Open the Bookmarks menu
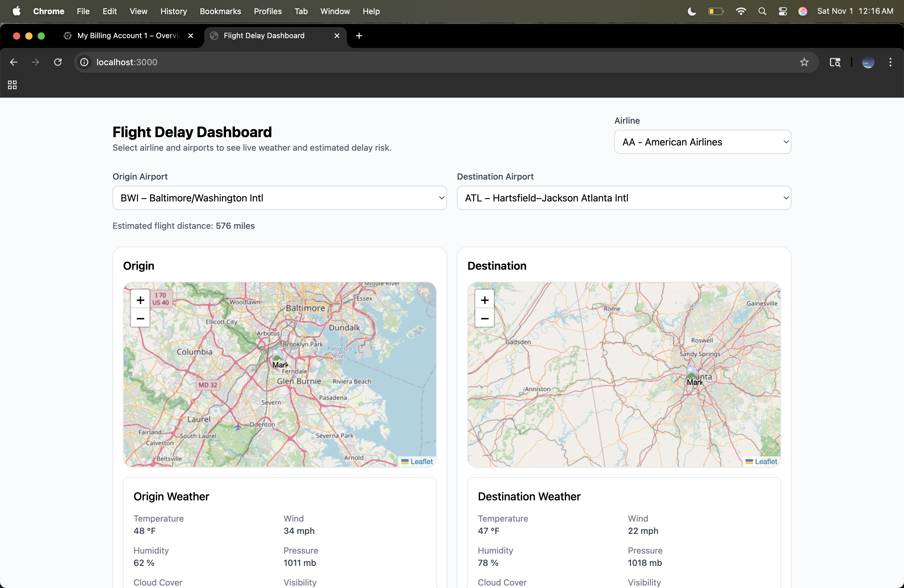The width and height of the screenshot is (904, 588). 220,11
